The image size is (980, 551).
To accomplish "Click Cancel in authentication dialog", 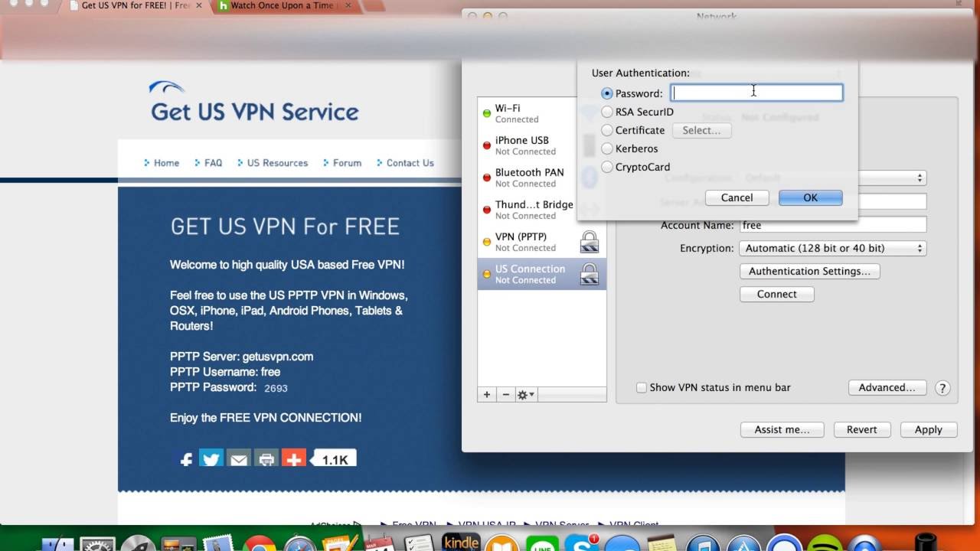I will coord(737,197).
